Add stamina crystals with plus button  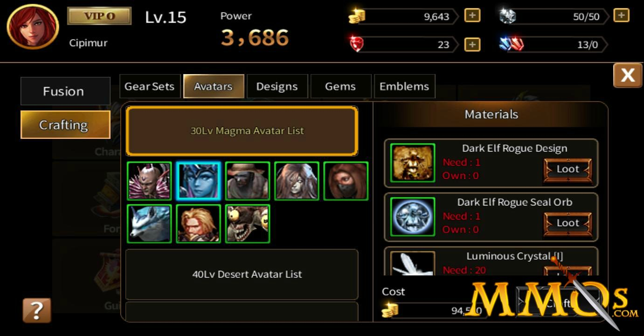[621, 15]
